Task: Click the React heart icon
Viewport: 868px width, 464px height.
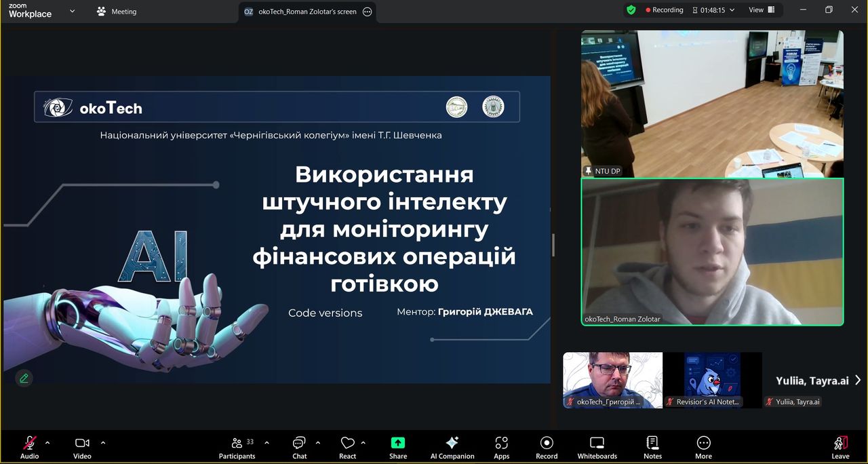Action: point(348,444)
